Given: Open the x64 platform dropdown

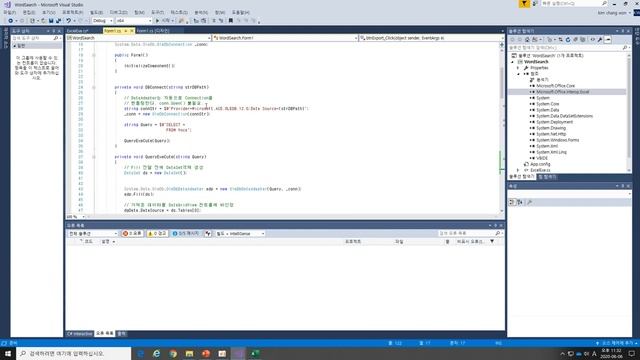Looking at the screenshot, I should [133, 20].
